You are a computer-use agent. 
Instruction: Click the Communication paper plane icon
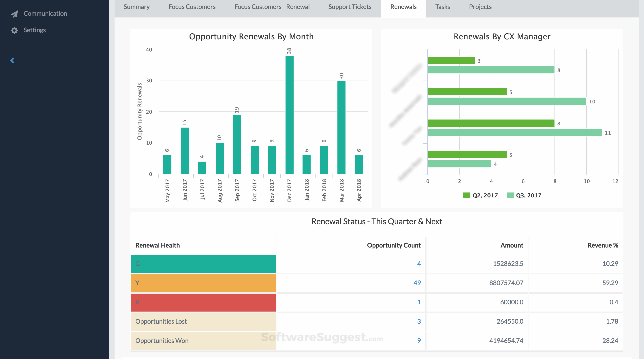point(14,14)
